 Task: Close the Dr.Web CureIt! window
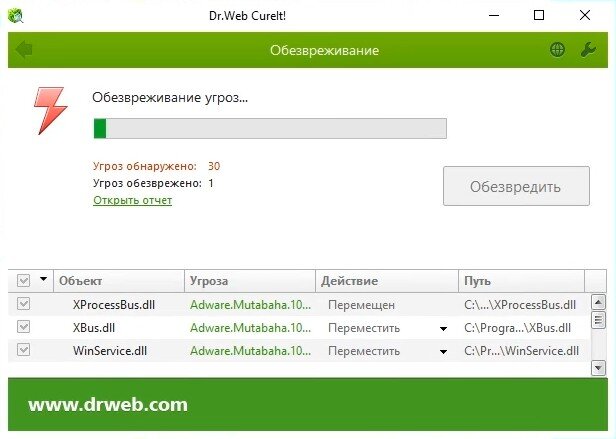(x=585, y=15)
